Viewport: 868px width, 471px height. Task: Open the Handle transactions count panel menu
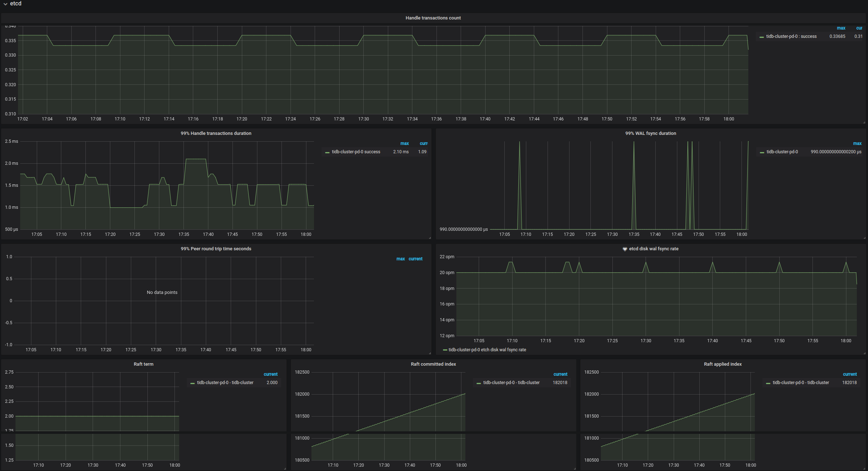[x=433, y=18]
